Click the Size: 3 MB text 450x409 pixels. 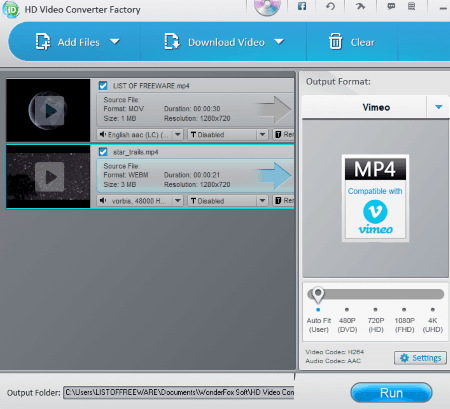[x=120, y=184]
